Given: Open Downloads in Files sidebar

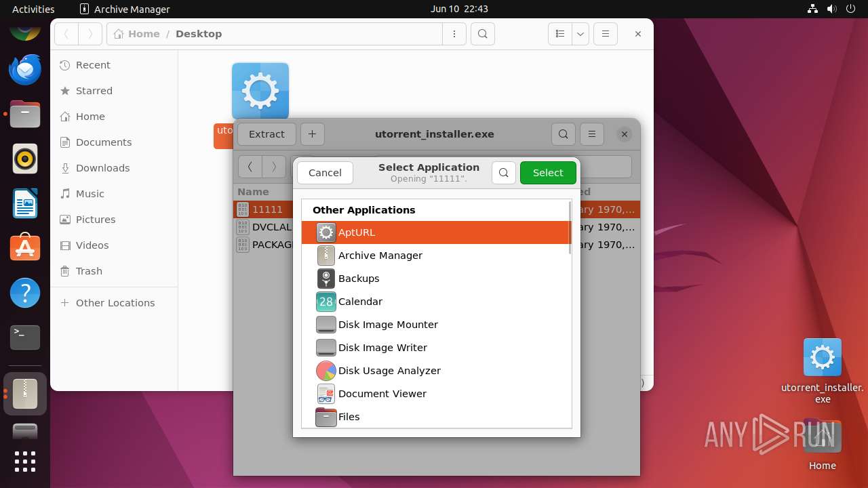Looking at the screenshot, I should pyautogui.click(x=114, y=168).
